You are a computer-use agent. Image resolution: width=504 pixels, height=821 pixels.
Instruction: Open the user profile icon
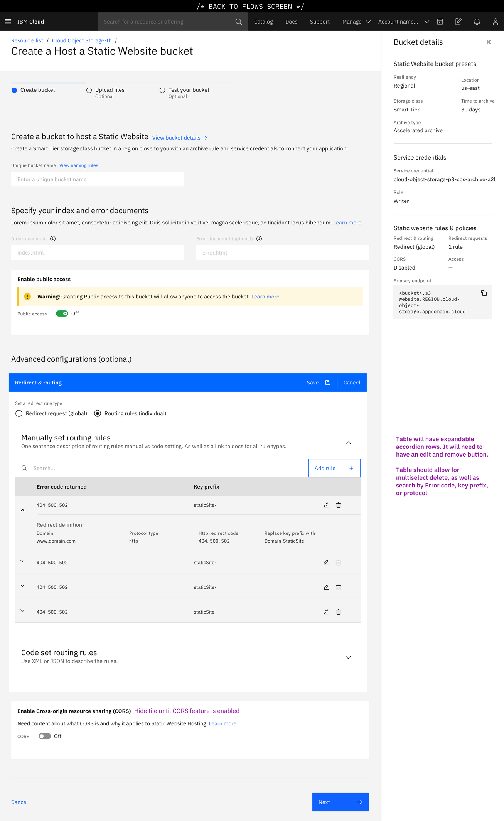496,22
